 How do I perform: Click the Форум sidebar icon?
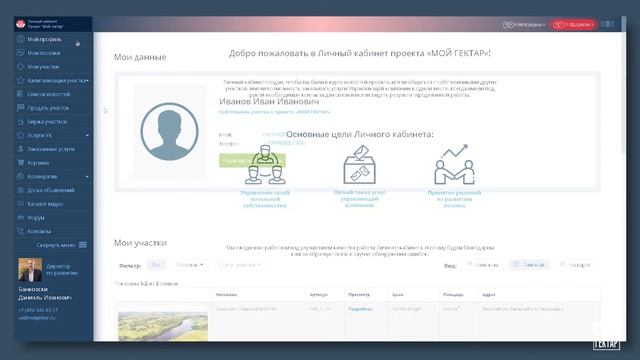click(20, 218)
